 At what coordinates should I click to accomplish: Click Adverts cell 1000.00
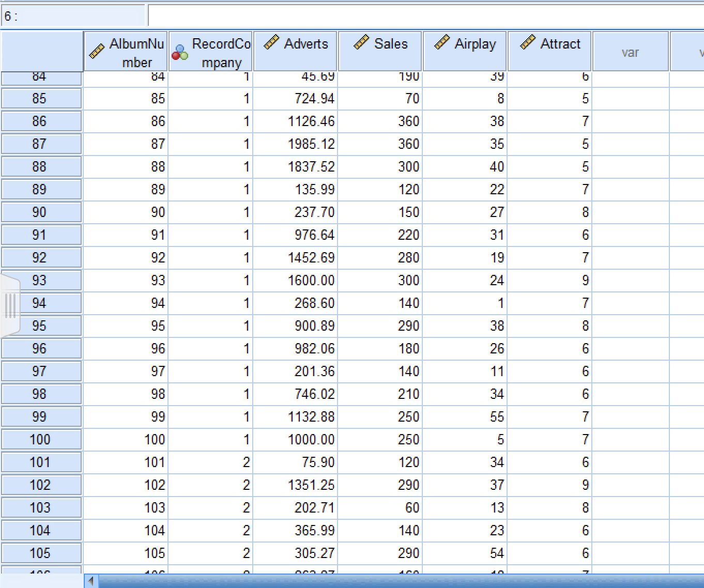pos(295,439)
